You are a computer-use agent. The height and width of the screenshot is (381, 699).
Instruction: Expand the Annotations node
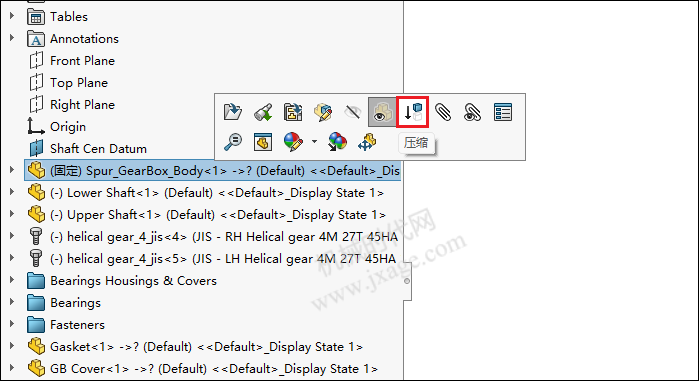12,38
